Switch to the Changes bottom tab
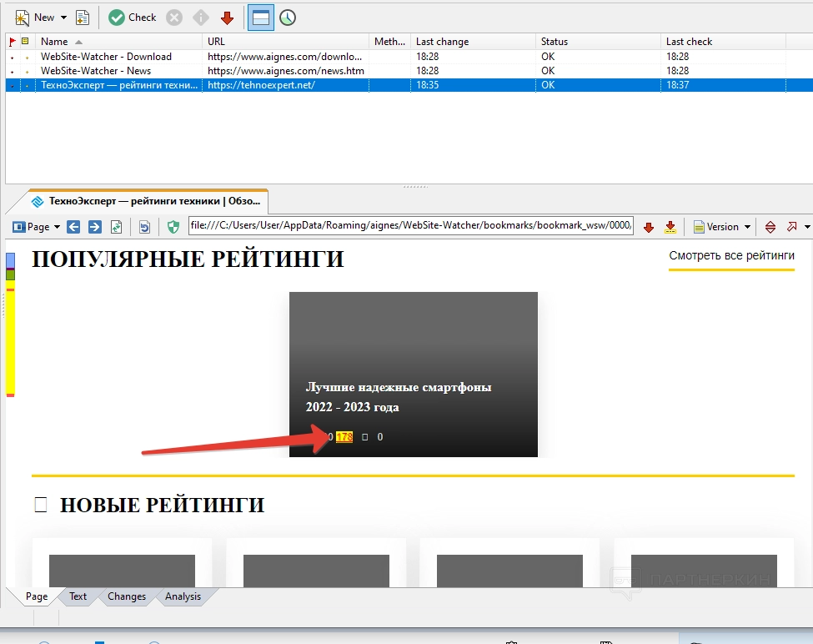Image resolution: width=813 pixels, height=644 pixels. point(127,596)
